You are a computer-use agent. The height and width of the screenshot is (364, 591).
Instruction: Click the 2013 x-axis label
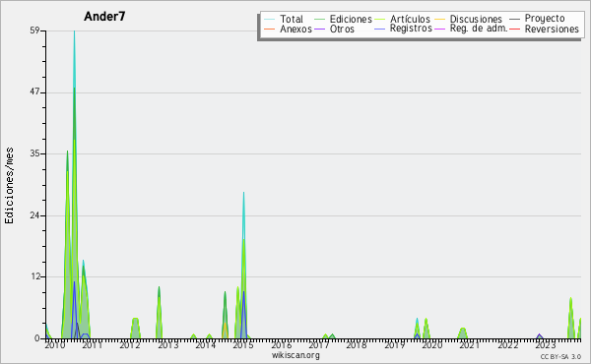[x=167, y=345]
